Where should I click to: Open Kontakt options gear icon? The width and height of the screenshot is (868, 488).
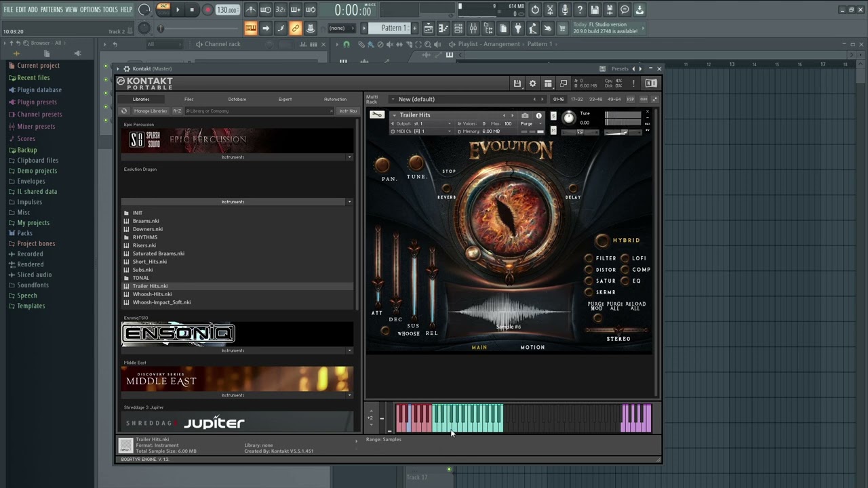click(533, 83)
